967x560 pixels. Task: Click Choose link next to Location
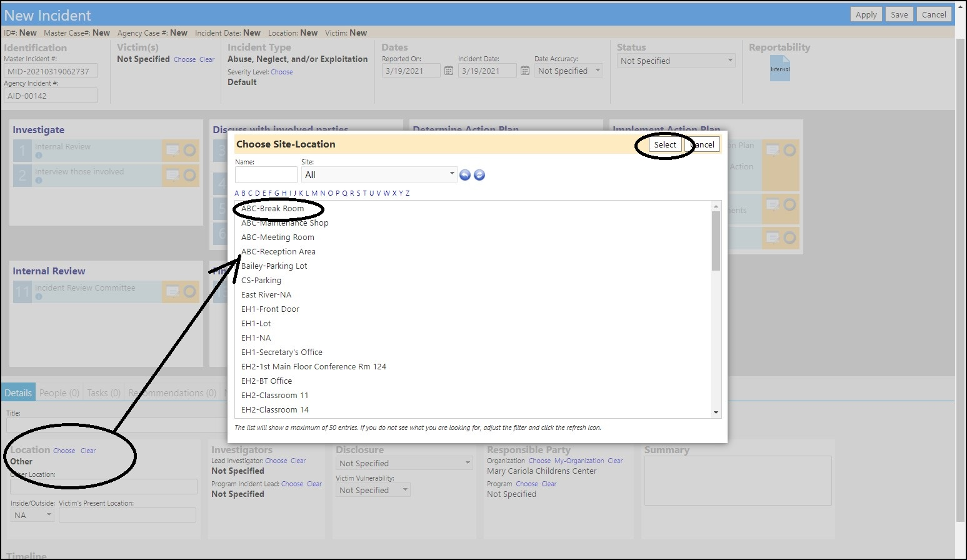(64, 451)
